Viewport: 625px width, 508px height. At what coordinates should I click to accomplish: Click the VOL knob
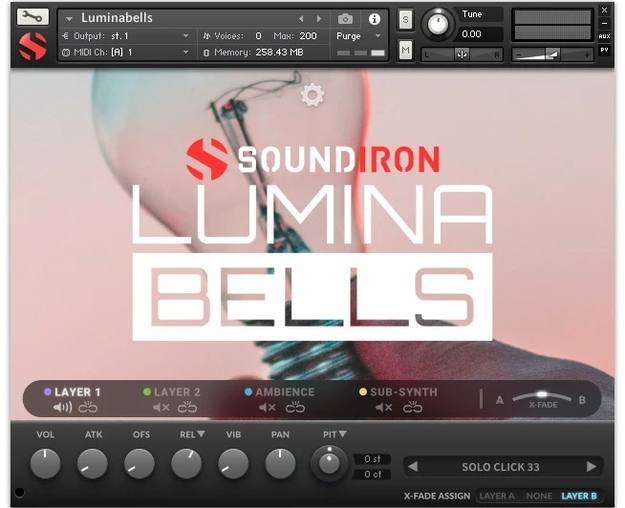coord(45,463)
